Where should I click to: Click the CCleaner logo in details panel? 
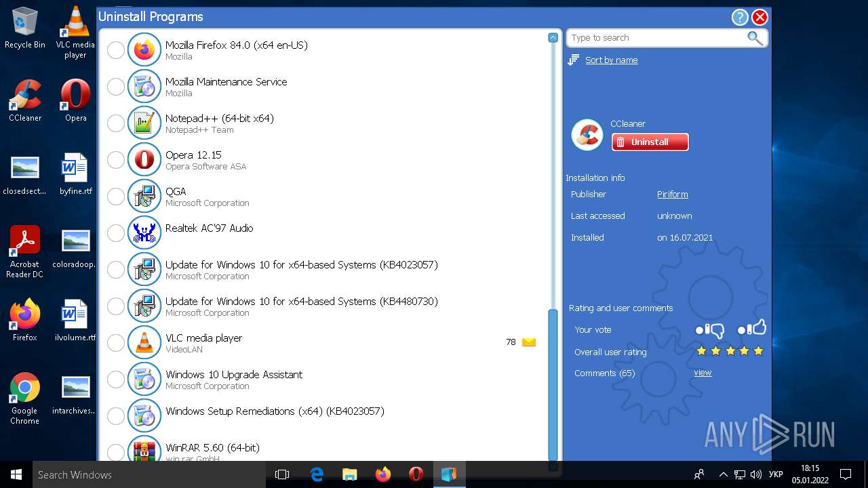587,134
